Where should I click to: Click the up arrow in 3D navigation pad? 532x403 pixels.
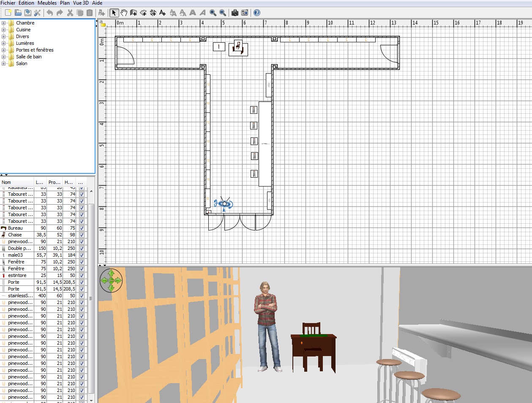[x=111, y=273]
